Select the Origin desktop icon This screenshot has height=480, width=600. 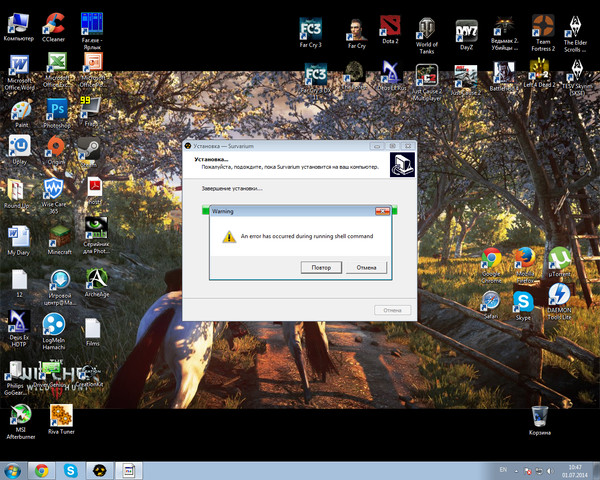click(56, 150)
